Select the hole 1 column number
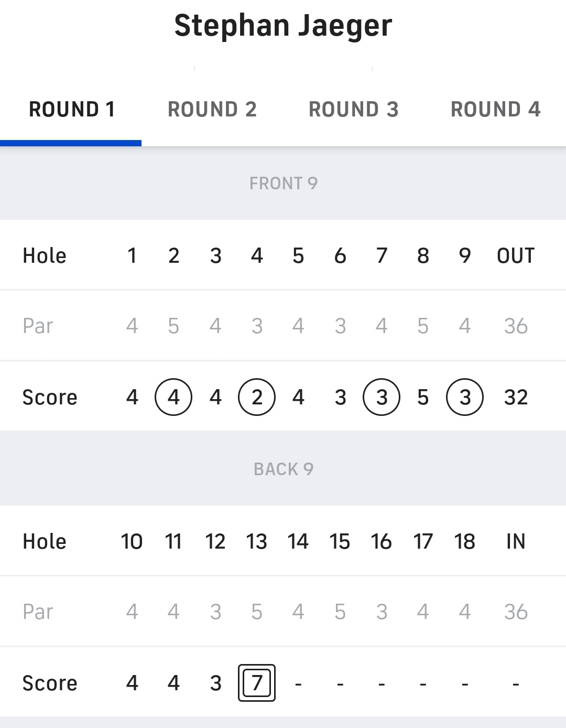The width and height of the screenshot is (566, 728). tap(132, 255)
